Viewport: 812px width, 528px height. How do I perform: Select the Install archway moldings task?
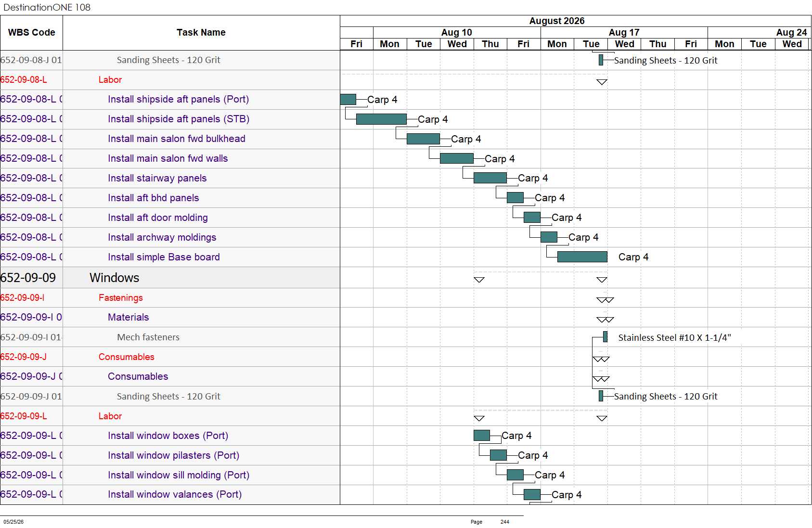tap(162, 237)
